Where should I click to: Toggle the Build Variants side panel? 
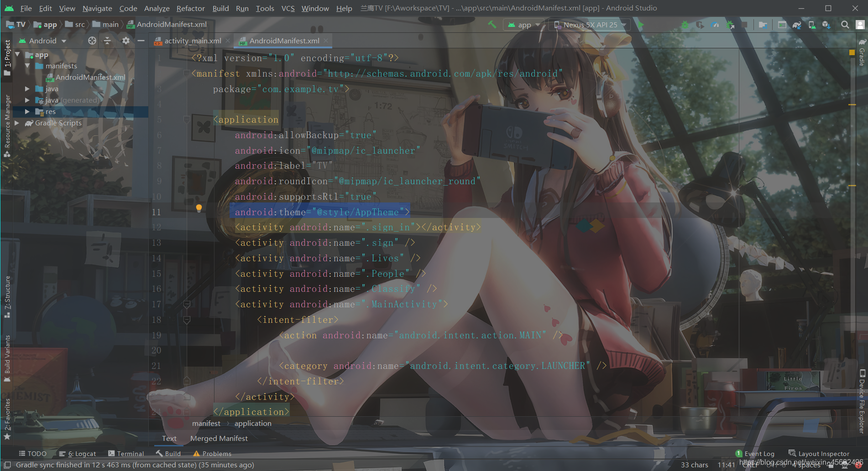[x=7, y=358]
